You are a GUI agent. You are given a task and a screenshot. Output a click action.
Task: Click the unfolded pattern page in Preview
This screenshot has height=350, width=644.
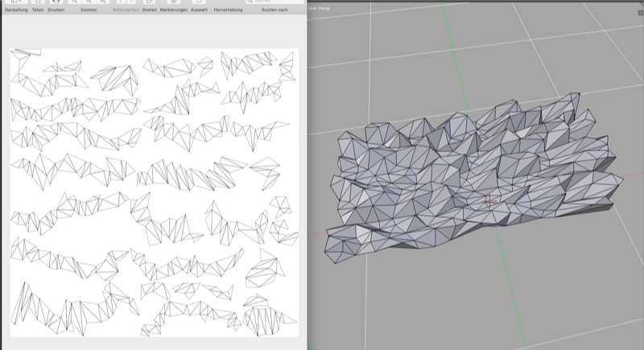pyautogui.click(x=153, y=193)
